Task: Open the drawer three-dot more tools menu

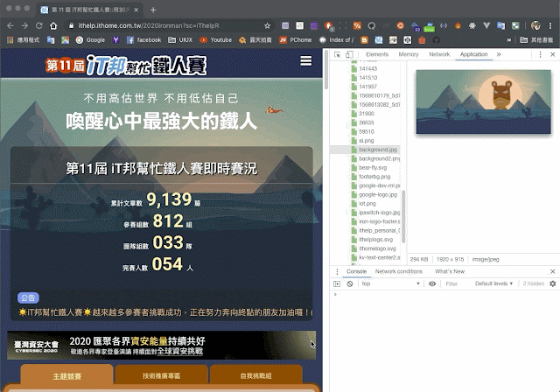Action: coord(337,271)
